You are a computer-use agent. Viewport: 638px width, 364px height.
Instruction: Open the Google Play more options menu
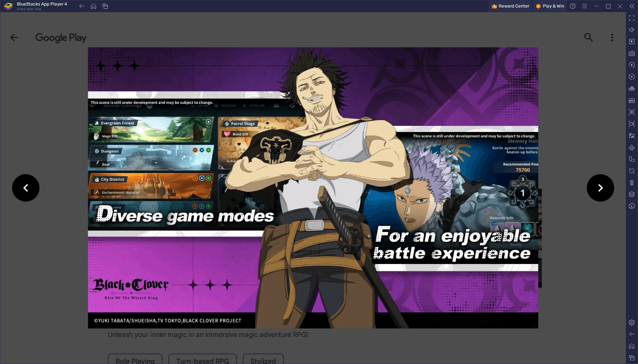pyautogui.click(x=612, y=37)
